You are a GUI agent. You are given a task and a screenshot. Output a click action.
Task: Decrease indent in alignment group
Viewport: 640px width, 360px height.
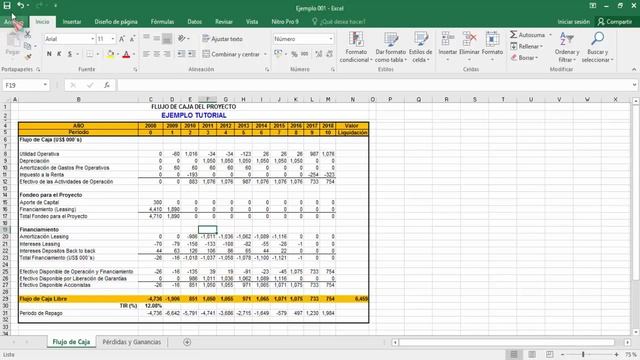click(181, 54)
